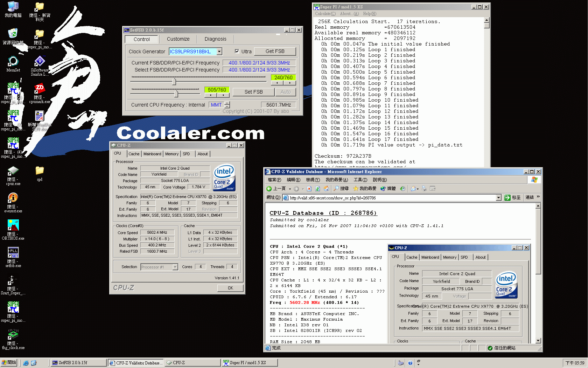Viewport: 588px width, 368px height.
Task: Click the Stop icon in Internet Explorer
Action: tap(309, 189)
